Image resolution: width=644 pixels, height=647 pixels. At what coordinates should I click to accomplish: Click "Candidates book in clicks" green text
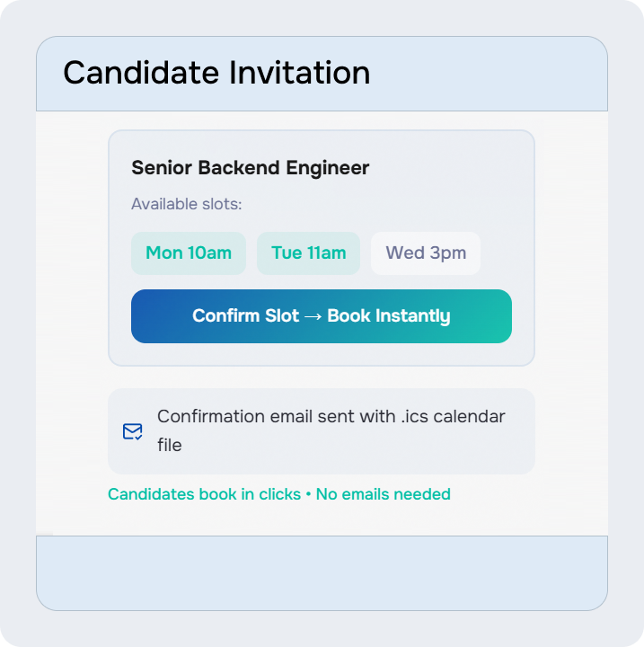click(x=204, y=494)
